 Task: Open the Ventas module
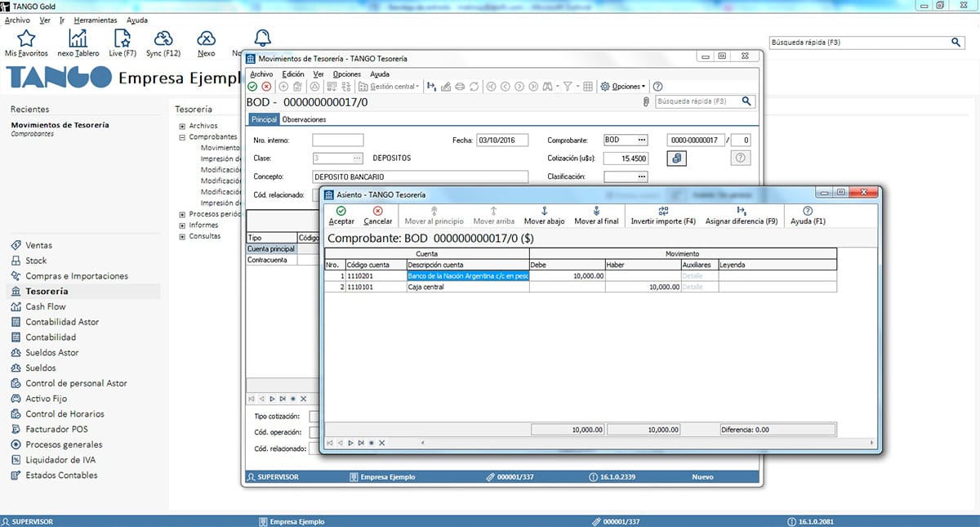point(38,245)
